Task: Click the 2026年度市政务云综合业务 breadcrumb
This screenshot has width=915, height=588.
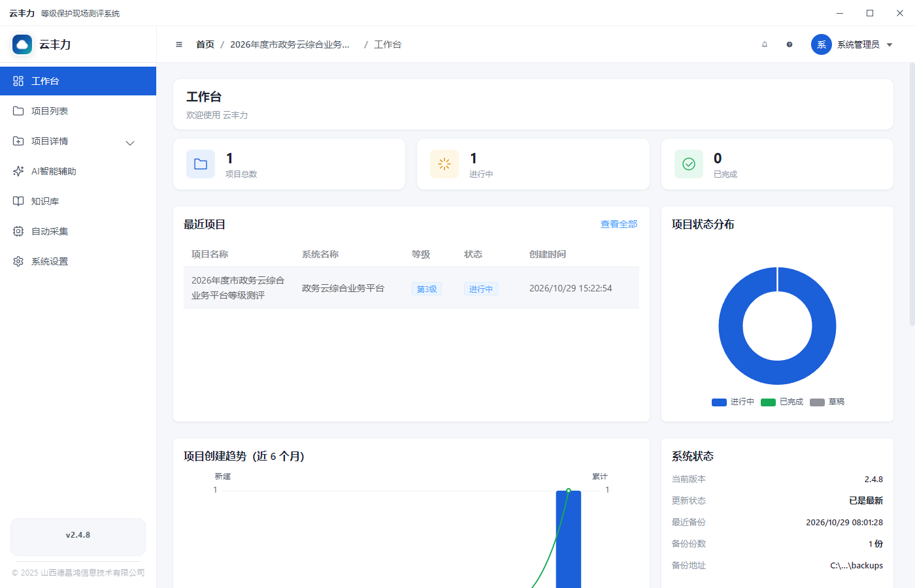Action: 290,44
